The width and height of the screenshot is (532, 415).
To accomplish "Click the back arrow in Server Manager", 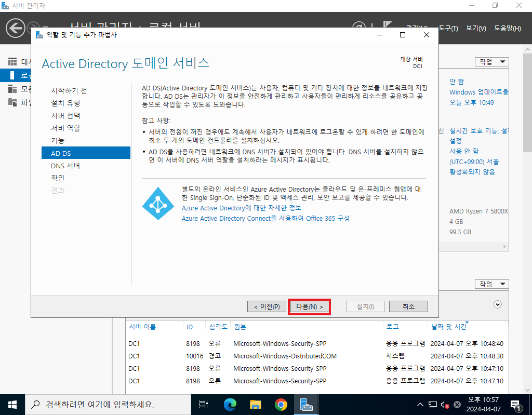I will [15, 28].
